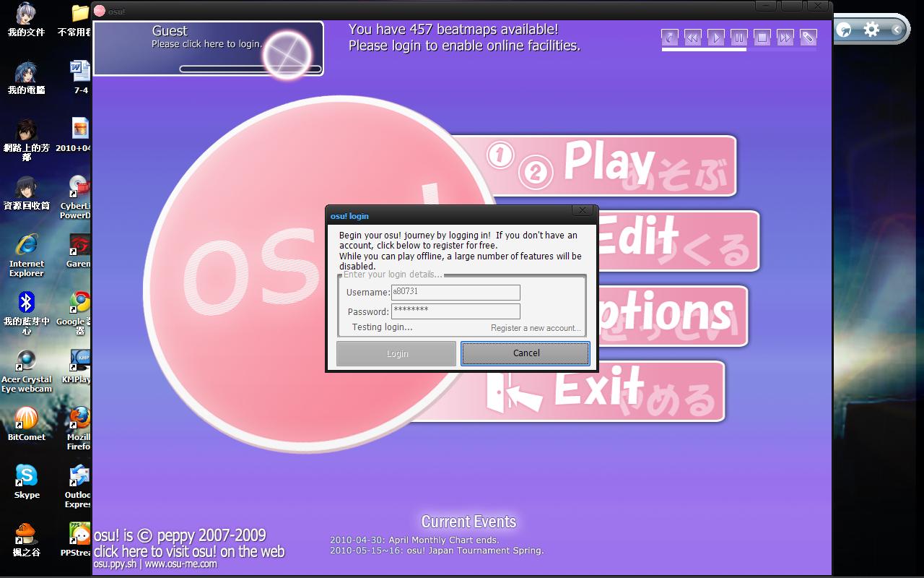The height and width of the screenshot is (578, 924).
Task: Click the disabled Login button
Action: coord(396,353)
